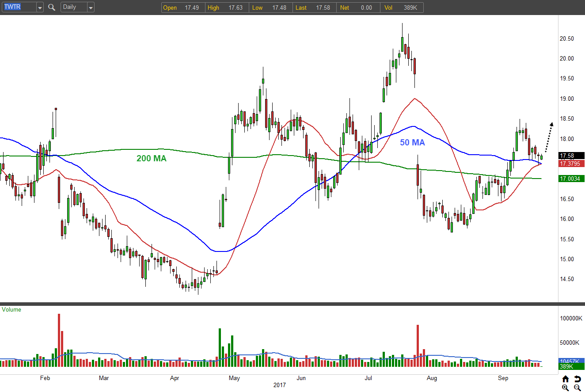The height and width of the screenshot is (392, 585).
Task: Click the 16.00 price axis label
Action: 567,219
